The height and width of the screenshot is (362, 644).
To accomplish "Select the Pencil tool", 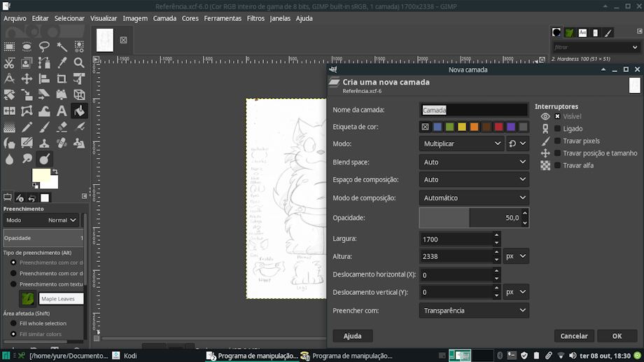I will pos(27,127).
